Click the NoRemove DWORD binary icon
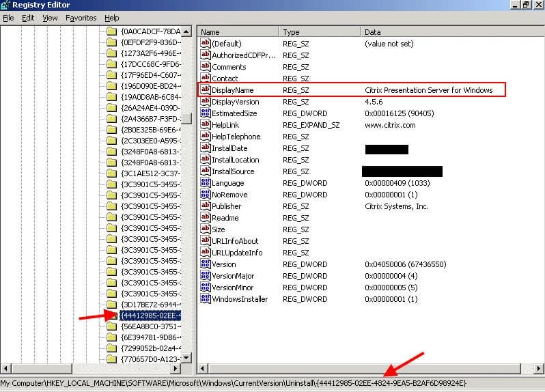545x392 pixels. tap(206, 194)
